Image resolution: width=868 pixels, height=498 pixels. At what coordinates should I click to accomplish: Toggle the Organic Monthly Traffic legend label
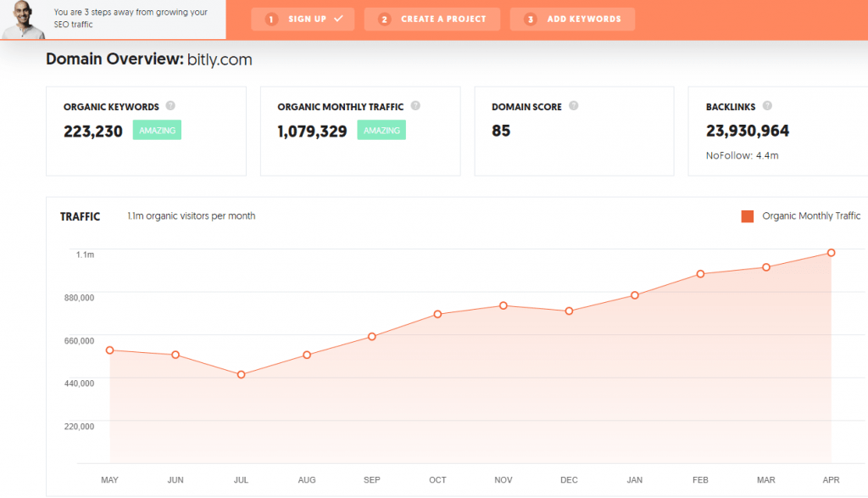811,216
